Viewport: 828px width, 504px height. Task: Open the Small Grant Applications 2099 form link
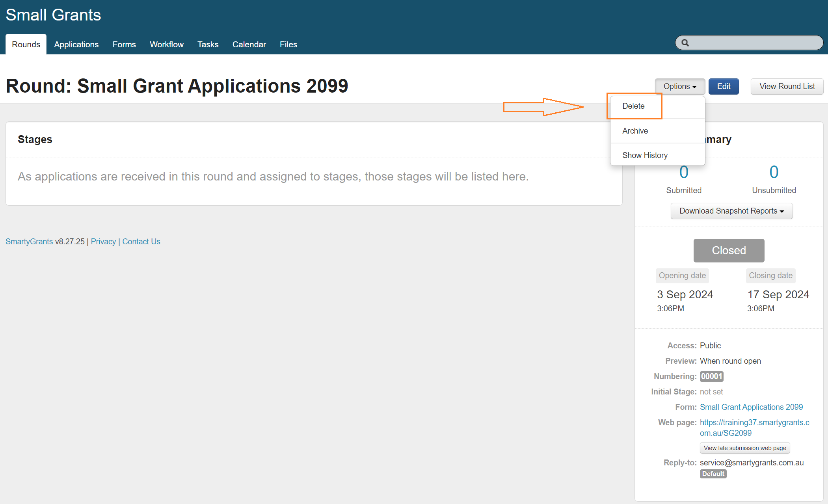(x=751, y=407)
